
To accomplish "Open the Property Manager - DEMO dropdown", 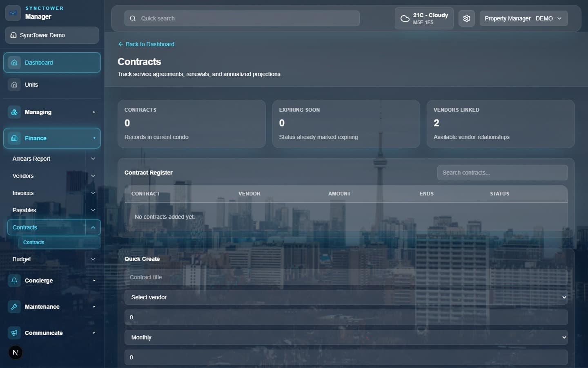I will point(523,18).
